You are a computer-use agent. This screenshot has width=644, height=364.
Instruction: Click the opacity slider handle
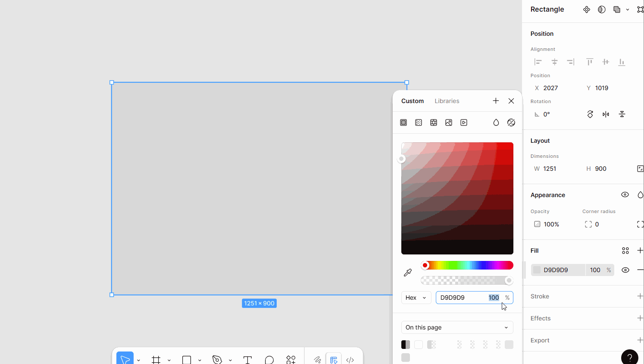(x=509, y=281)
